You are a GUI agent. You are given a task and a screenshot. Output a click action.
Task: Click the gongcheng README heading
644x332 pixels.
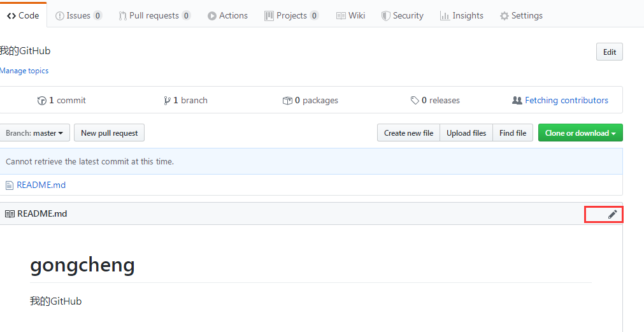coord(82,265)
